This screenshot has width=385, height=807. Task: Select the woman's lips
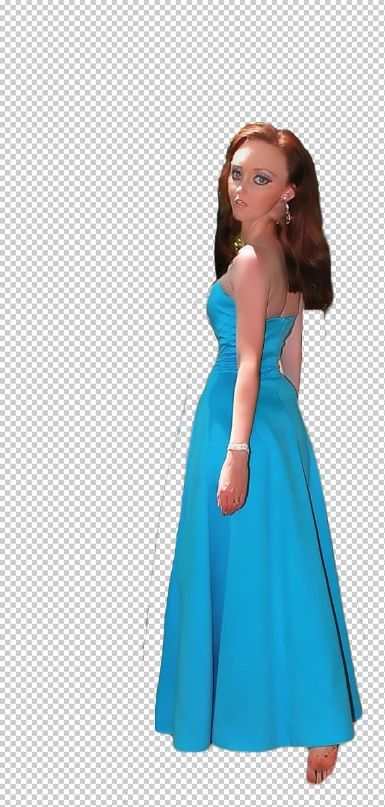[239, 203]
